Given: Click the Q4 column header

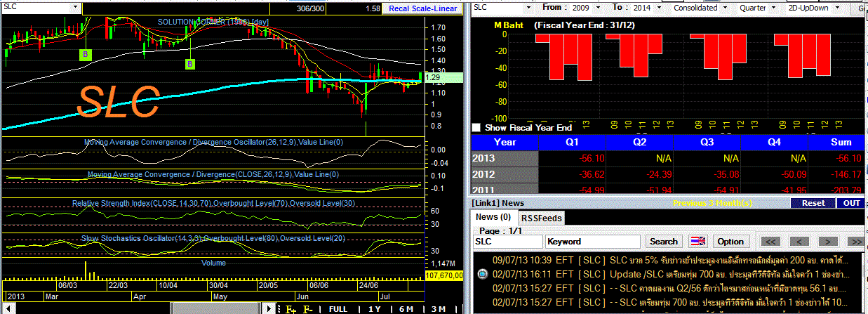Looking at the screenshot, I should tap(775, 141).
